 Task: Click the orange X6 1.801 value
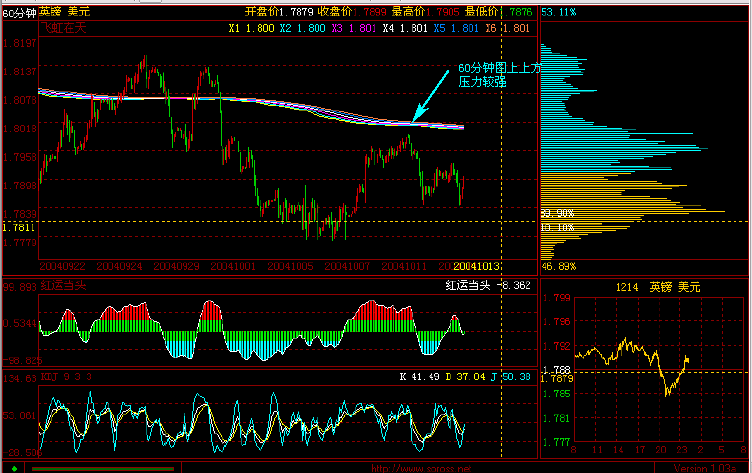(x=507, y=28)
